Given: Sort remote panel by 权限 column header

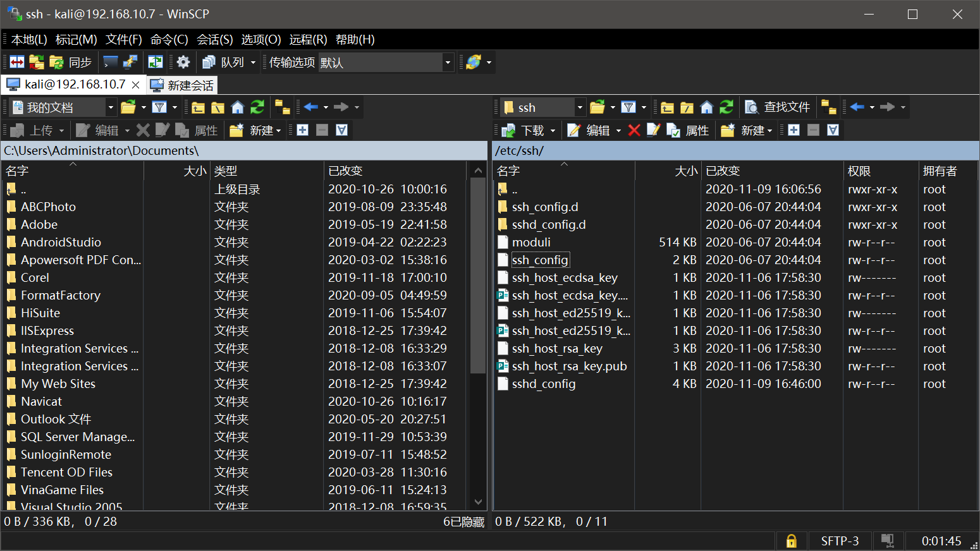Looking at the screenshot, I should click(881, 171).
